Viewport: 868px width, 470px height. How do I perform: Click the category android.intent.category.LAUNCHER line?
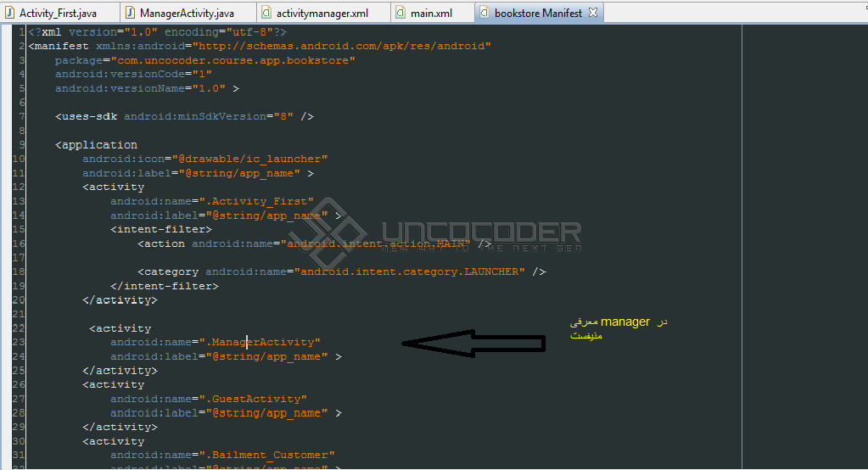[342, 271]
